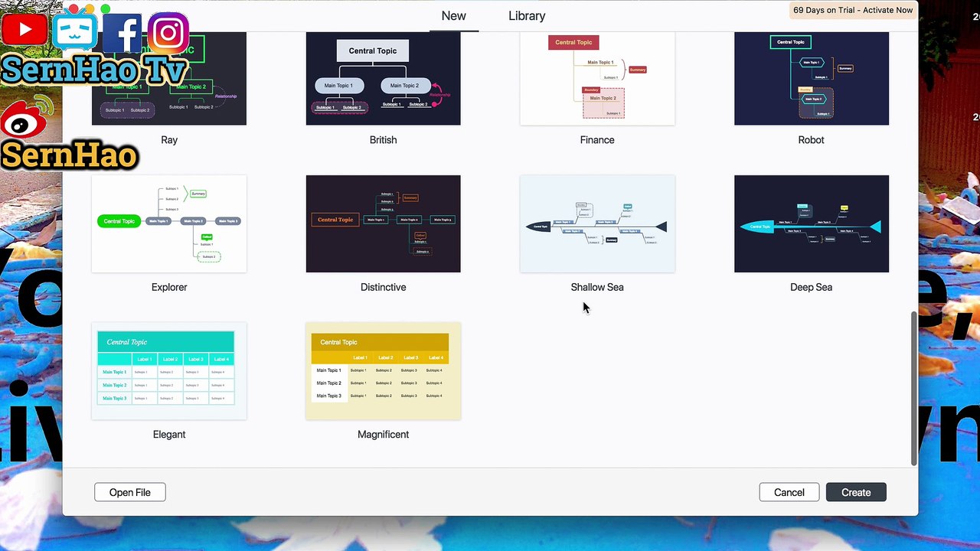This screenshot has width=980, height=551.
Task: Click the 69 Days on Trial activation banner
Action: coord(853,11)
